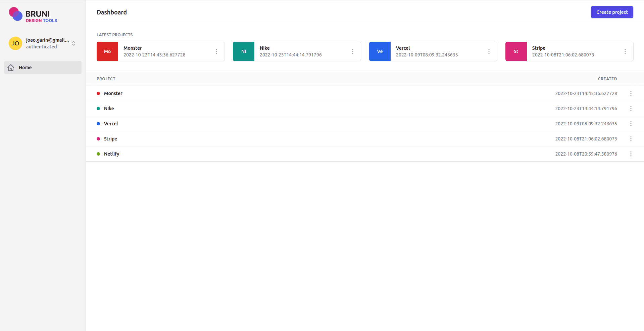
Task: Click the Dashboard page title
Action: (x=112, y=12)
